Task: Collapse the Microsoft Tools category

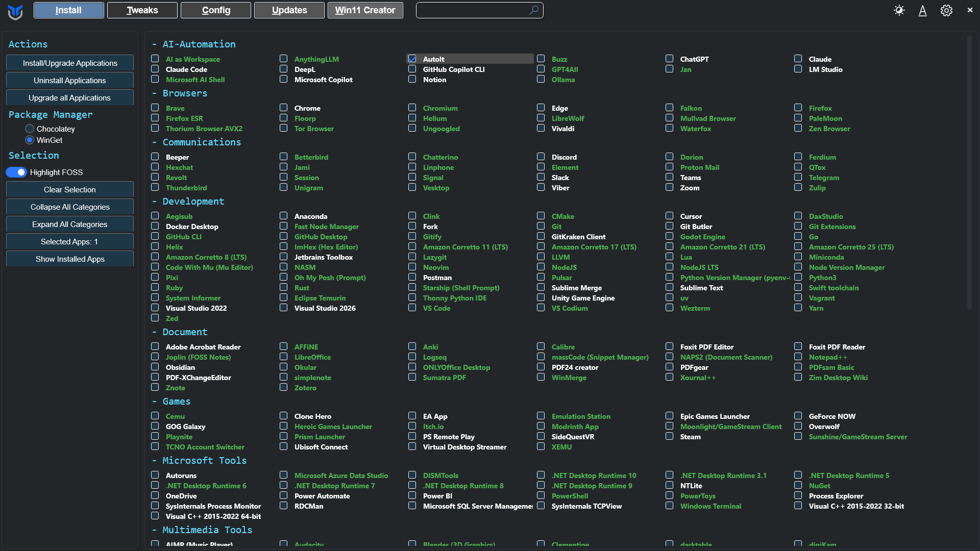Action: tap(199, 461)
